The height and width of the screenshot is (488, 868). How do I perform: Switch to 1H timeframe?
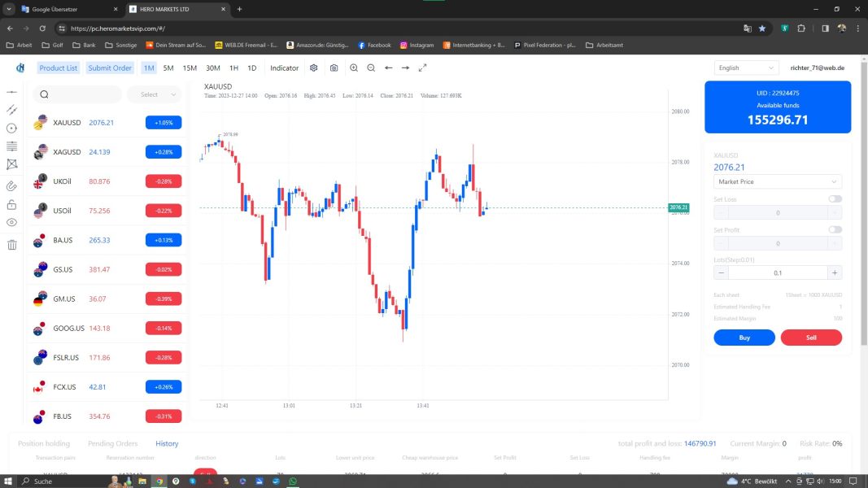point(234,68)
